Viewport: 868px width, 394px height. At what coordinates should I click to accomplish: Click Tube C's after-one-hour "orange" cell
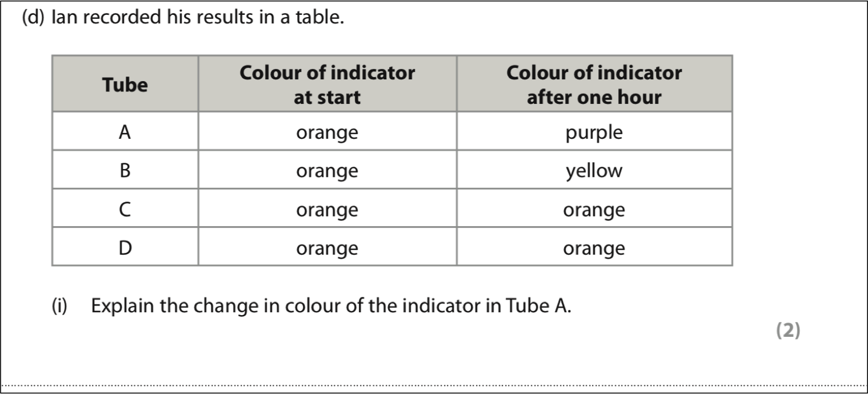(594, 209)
